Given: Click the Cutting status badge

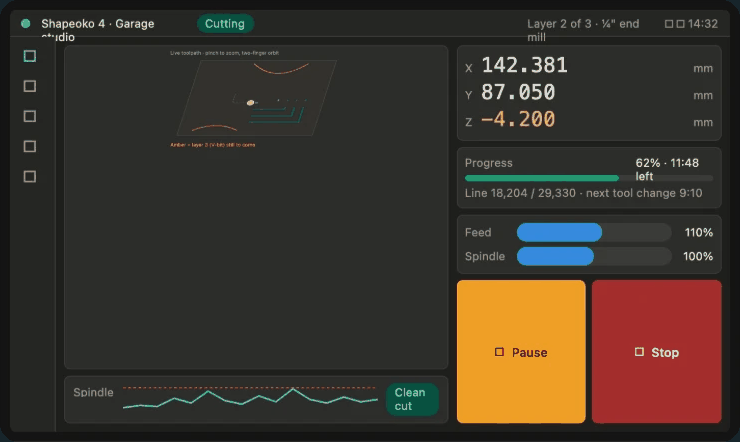Looking at the screenshot, I should pyautogui.click(x=225, y=24).
